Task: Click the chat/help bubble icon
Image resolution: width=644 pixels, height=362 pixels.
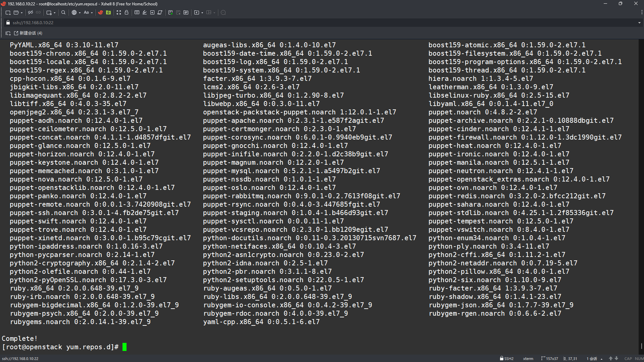Action: point(223,12)
